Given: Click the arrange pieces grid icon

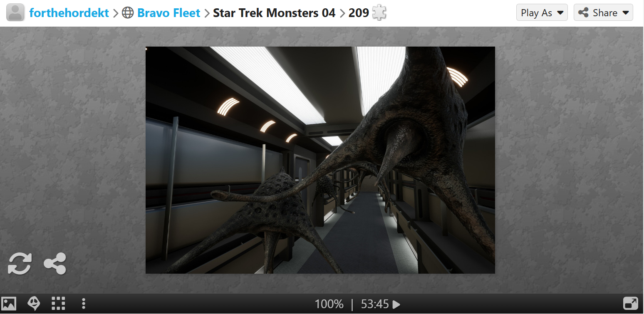Looking at the screenshot, I should pyautogui.click(x=58, y=304).
